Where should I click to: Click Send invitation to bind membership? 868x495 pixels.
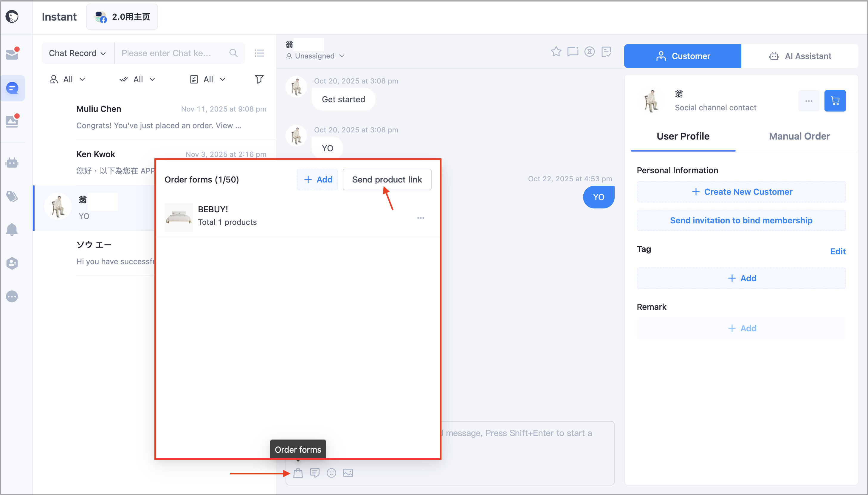pyautogui.click(x=741, y=220)
